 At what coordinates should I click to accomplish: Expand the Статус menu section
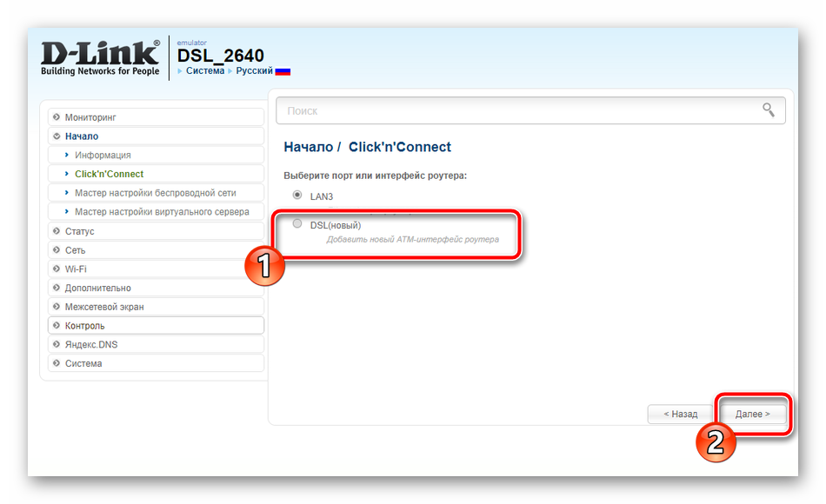pyautogui.click(x=156, y=231)
